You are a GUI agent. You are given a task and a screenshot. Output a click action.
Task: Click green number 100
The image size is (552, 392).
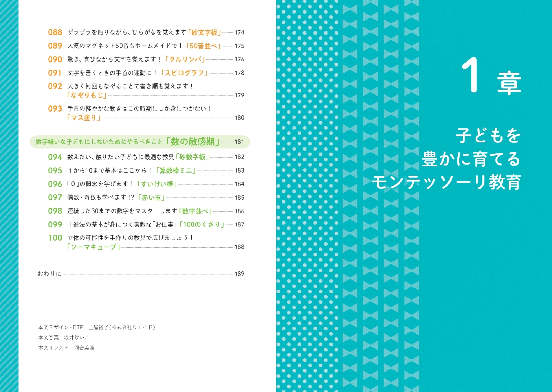coord(55,238)
